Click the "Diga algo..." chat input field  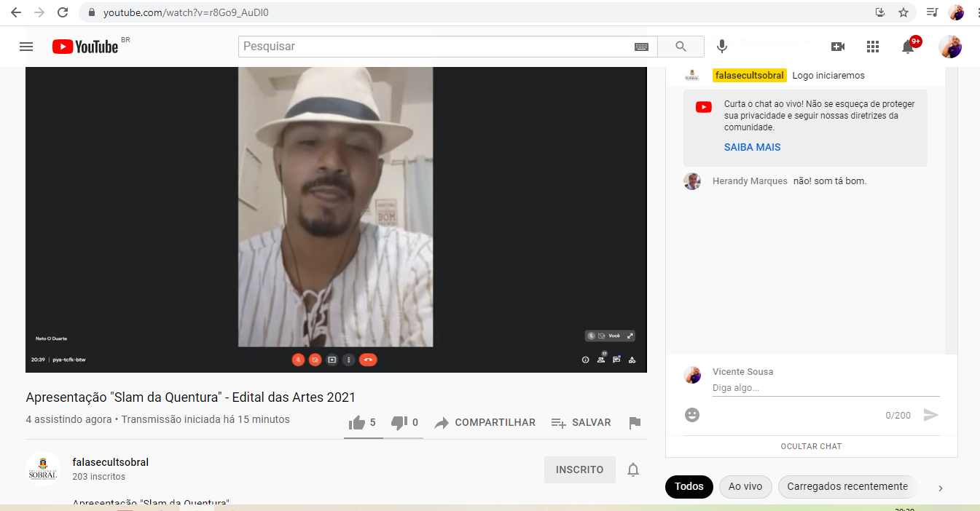(825, 388)
